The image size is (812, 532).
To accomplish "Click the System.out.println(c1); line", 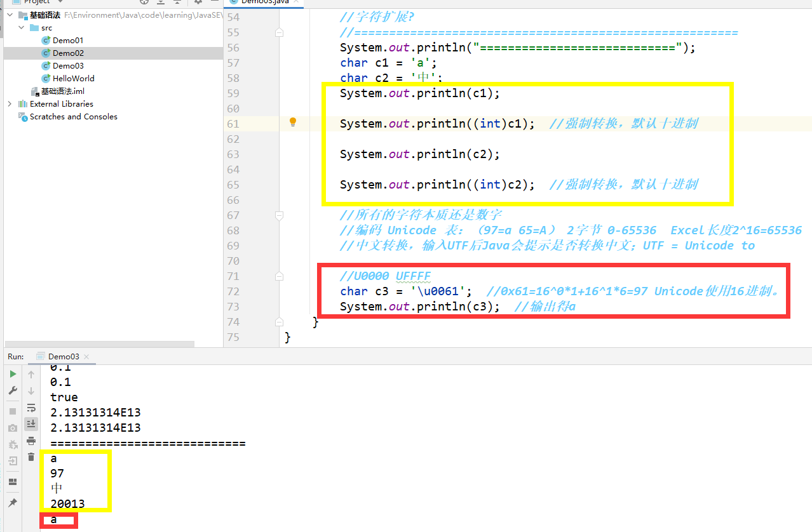I will click(420, 93).
